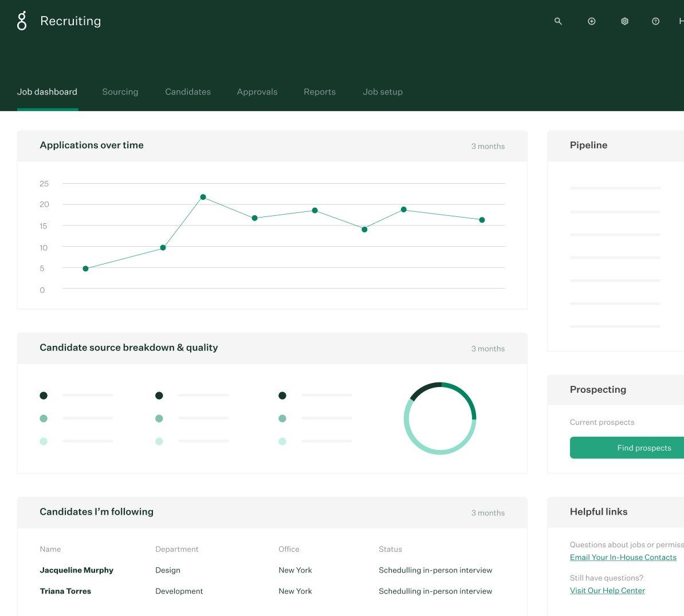Open Visit Our Help Center link
The width and height of the screenshot is (684, 616).
607,590
